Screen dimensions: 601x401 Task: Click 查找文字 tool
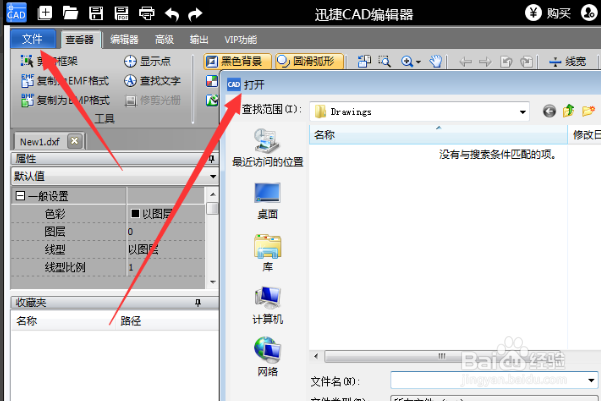tap(152, 81)
